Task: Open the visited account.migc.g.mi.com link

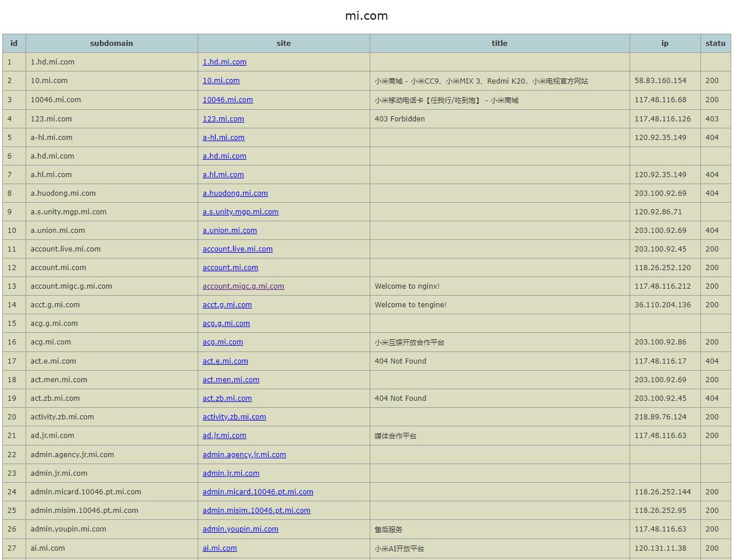Action: [244, 286]
